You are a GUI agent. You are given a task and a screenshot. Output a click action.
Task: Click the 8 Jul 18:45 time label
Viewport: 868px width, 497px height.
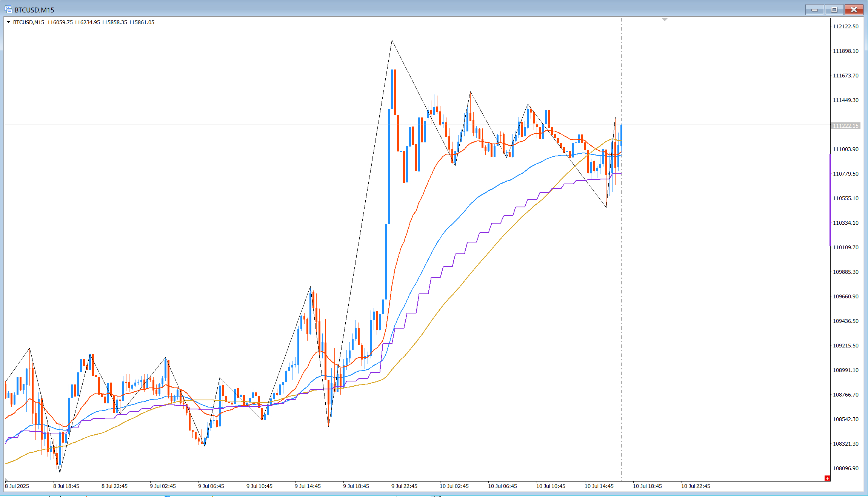tap(66, 486)
